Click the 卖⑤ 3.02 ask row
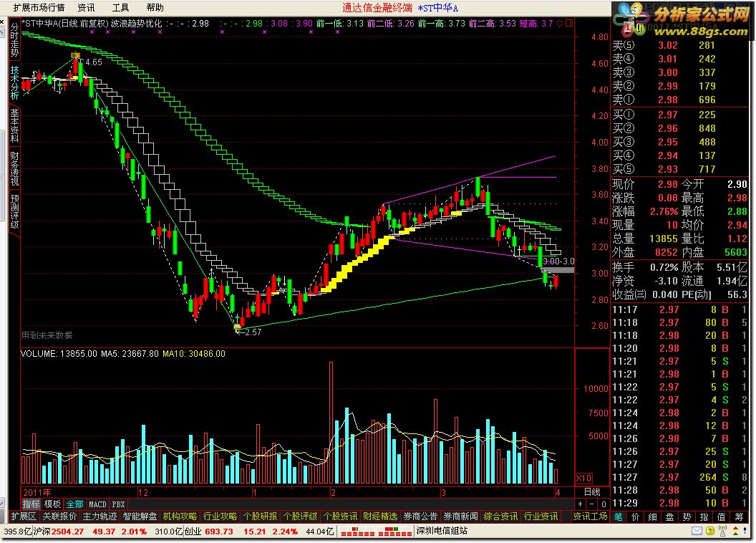The width and height of the screenshot is (756, 543). pyautogui.click(x=680, y=45)
